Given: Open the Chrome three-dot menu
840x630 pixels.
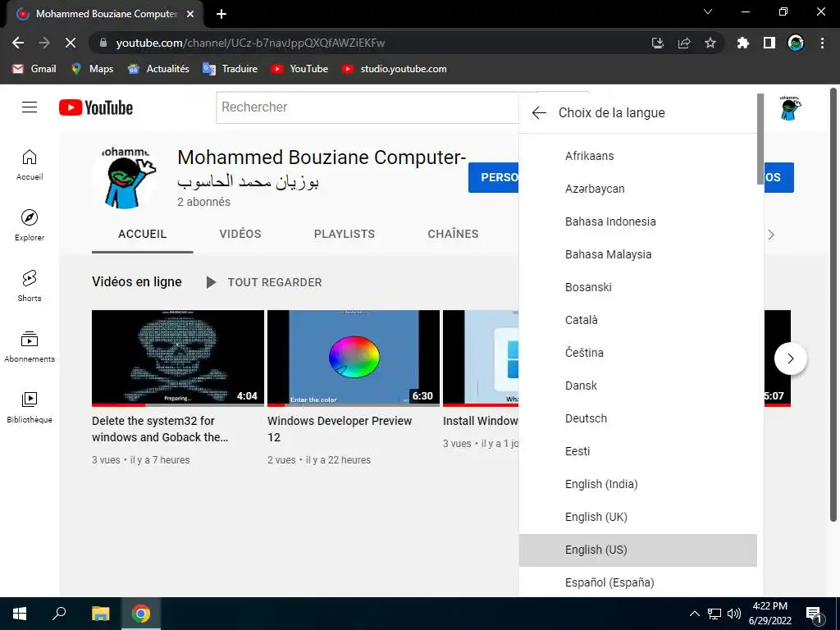Looking at the screenshot, I should click(x=822, y=43).
